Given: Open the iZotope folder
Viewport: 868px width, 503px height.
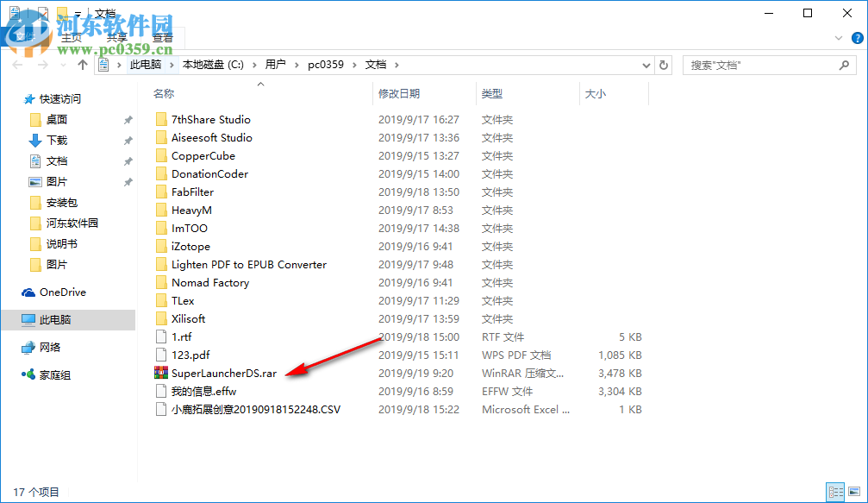Looking at the screenshot, I should (191, 246).
